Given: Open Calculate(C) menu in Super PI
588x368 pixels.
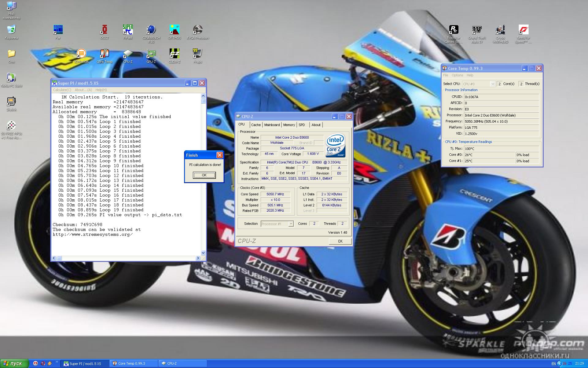Looking at the screenshot, I should [62, 90].
